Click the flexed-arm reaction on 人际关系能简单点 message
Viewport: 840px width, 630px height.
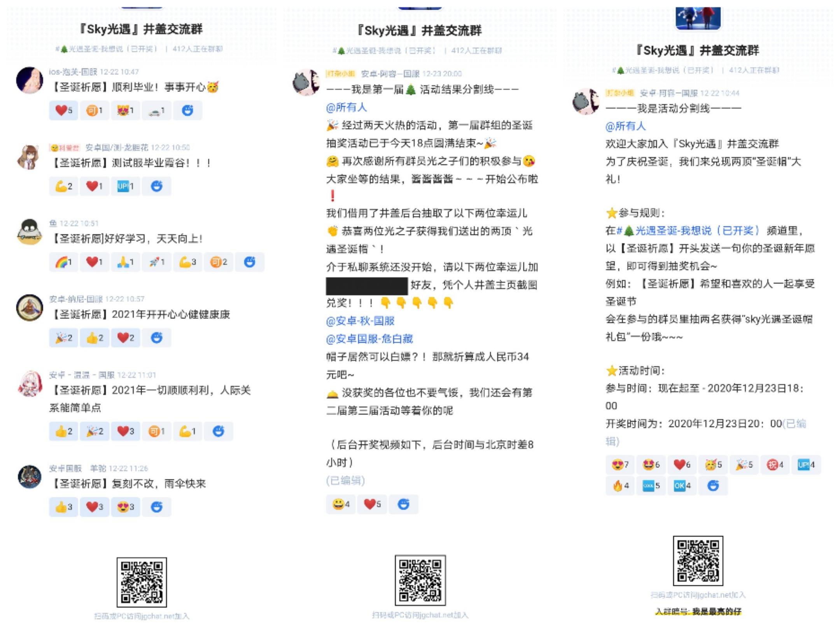187,431
